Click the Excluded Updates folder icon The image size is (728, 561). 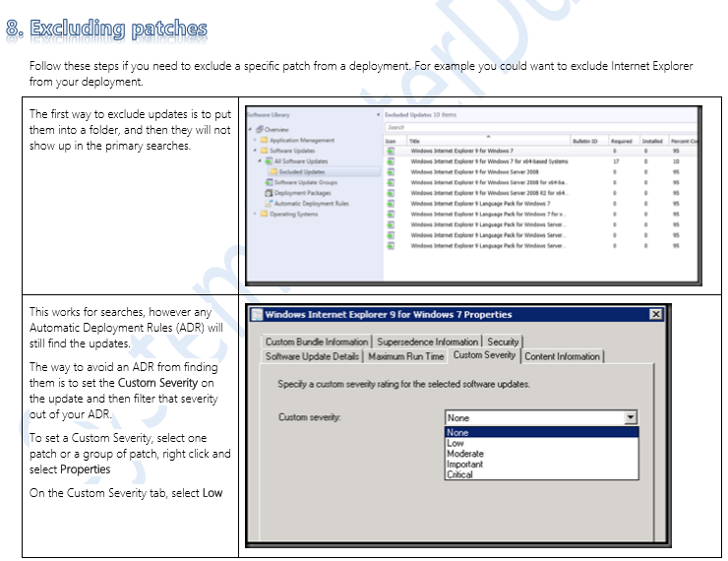[x=273, y=172]
